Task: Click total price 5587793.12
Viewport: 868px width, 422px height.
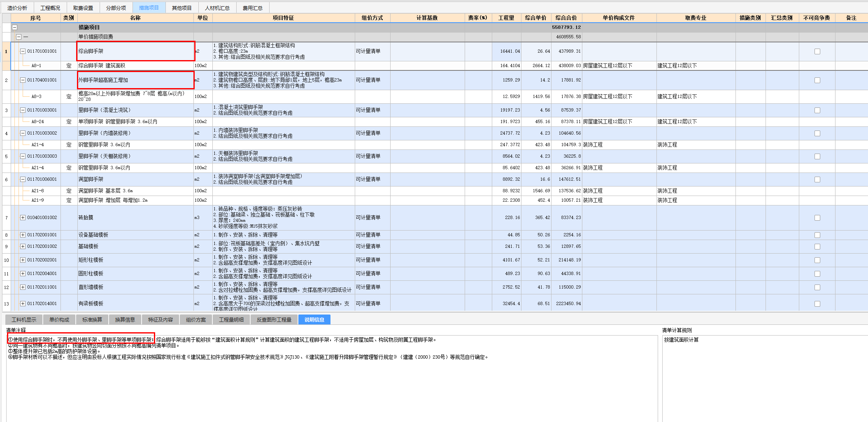Action: click(x=566, y=27)
